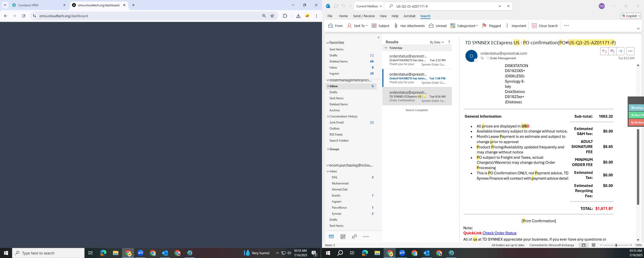Open more actions ellipsis in the email header
644x258 pixels.
[630, 51]
